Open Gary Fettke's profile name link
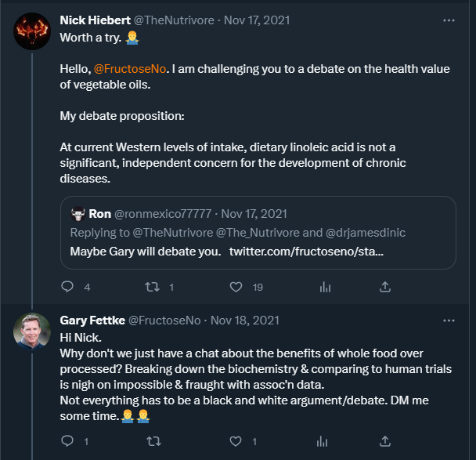This screenshot has height=460, width=476. point(92,321)
